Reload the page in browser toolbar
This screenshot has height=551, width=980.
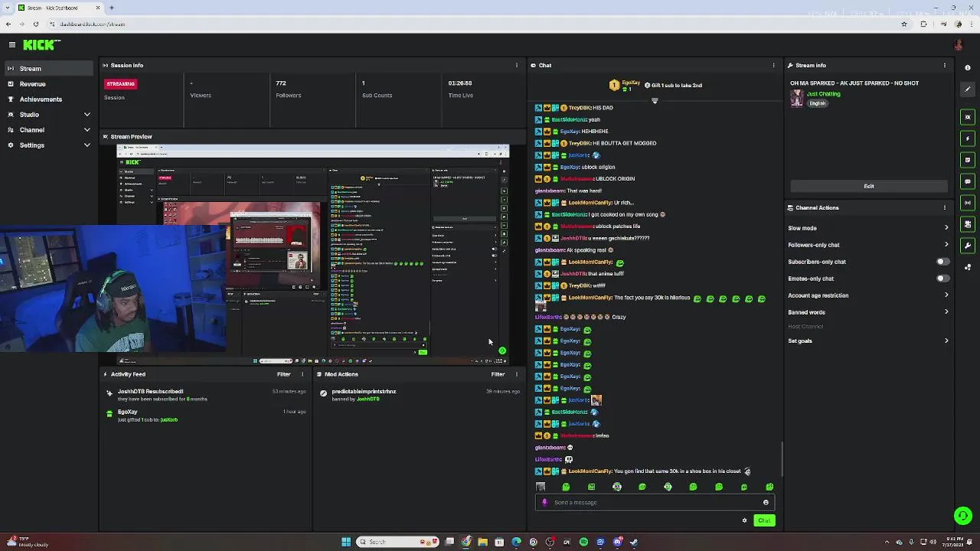point(35,24)
